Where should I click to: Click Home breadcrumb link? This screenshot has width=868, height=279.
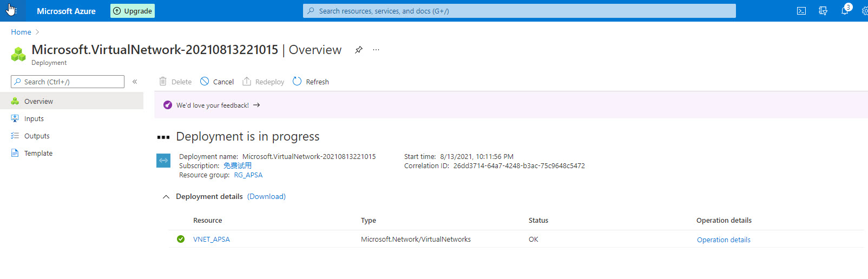21,32
